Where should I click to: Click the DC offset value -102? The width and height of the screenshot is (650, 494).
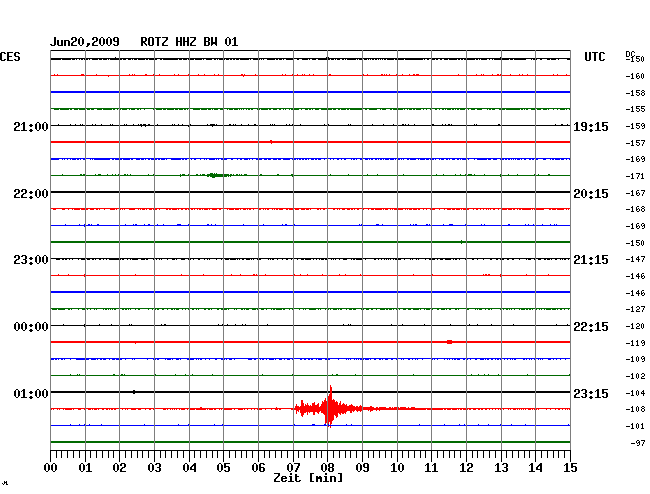[635, 376]
